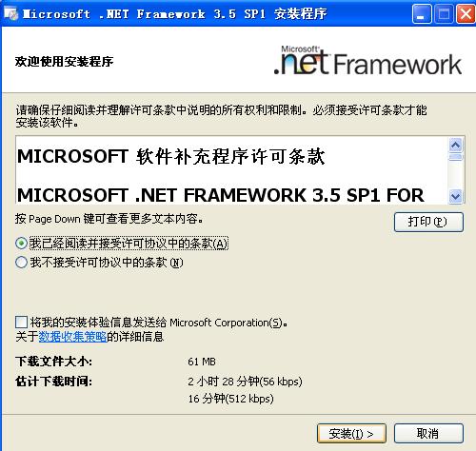476x451 pixels.
Task: Open the data collection policy link
Action: click(x=72, y=337)
